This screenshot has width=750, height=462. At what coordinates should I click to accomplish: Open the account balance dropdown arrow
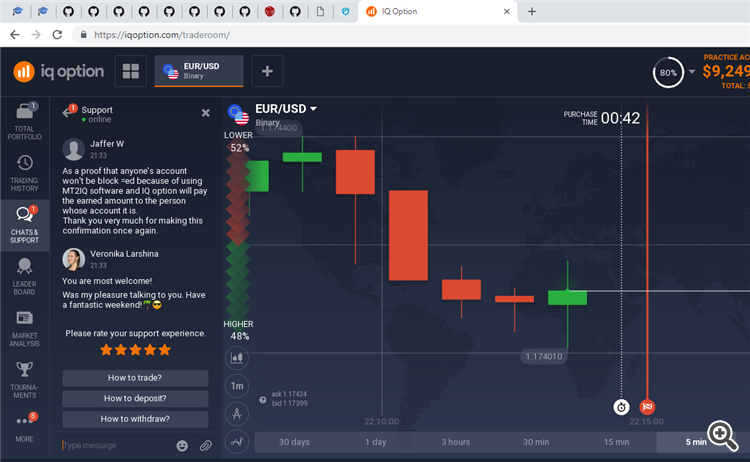[692, 72]
